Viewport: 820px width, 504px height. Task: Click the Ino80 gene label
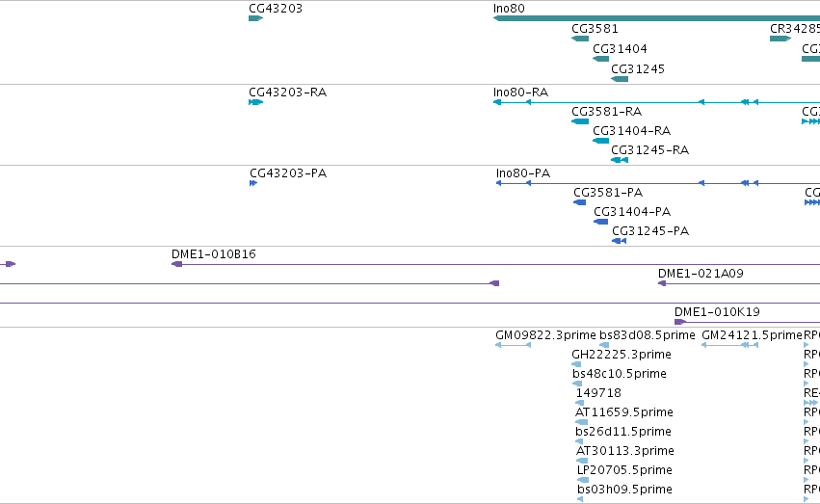click(x=509, y=9)
